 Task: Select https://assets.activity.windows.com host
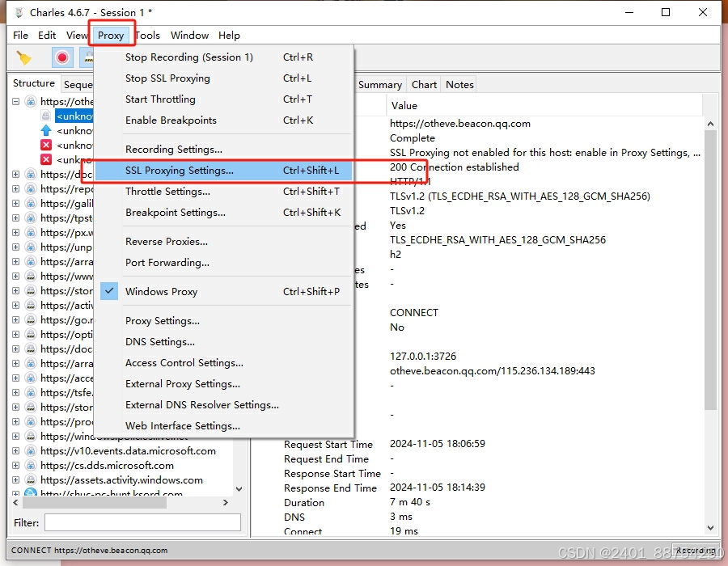[121, 480]
